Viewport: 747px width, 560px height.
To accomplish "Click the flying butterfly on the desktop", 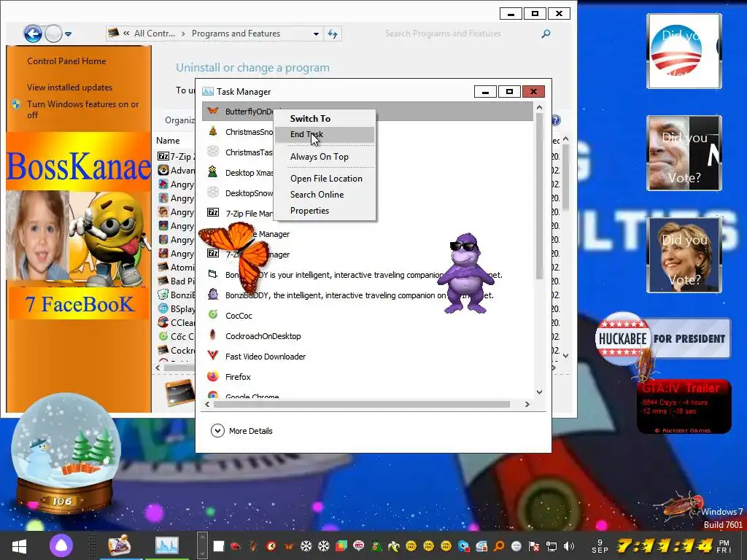I will (x=235, y=257).
